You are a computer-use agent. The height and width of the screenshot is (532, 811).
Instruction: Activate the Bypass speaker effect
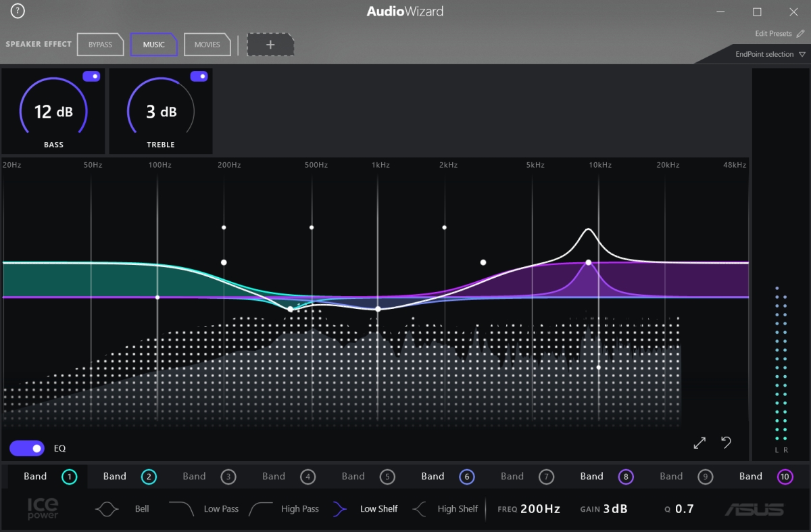tap(100, 45)
